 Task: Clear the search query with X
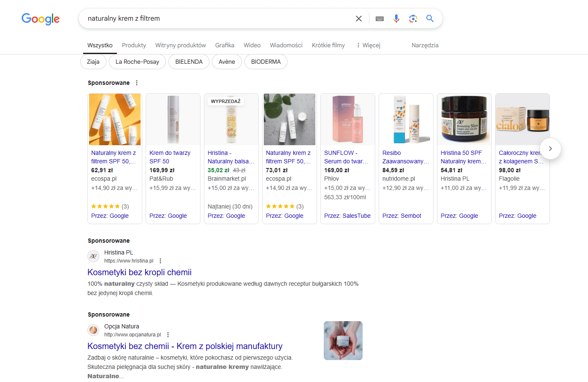[359, 19]
